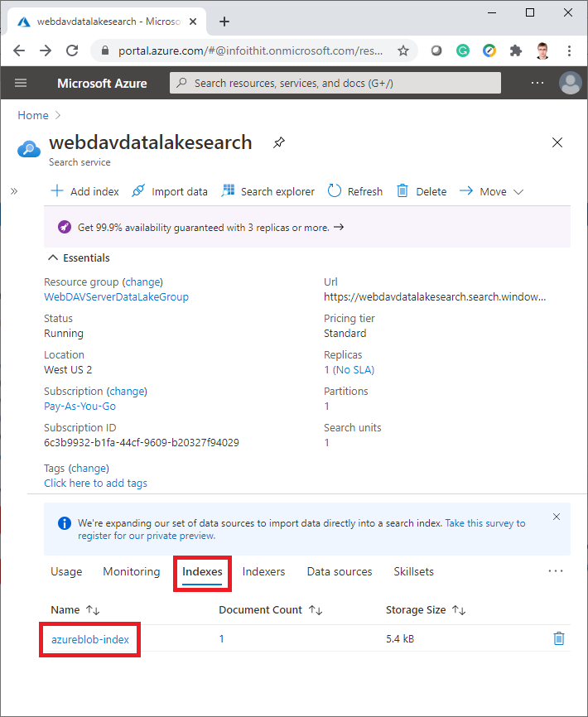Open the Extensions puzzle-piece icon
588x717 pixels.
point(516,51)
